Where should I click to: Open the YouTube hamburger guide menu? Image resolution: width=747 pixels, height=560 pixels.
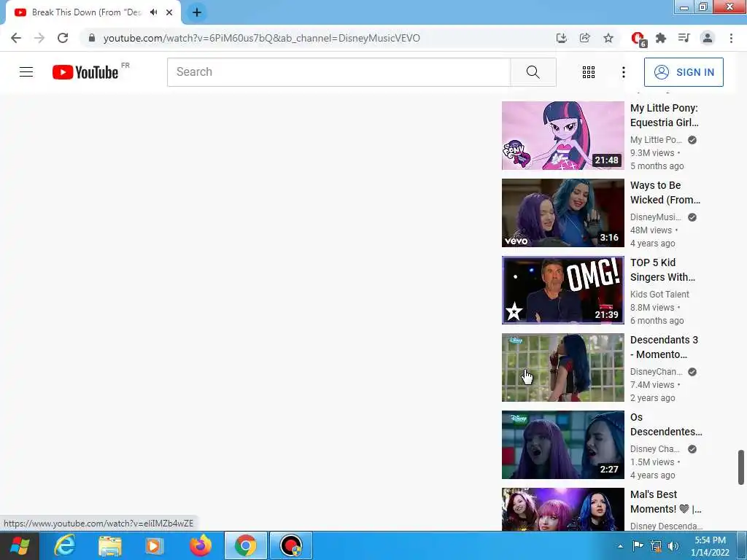26,72
